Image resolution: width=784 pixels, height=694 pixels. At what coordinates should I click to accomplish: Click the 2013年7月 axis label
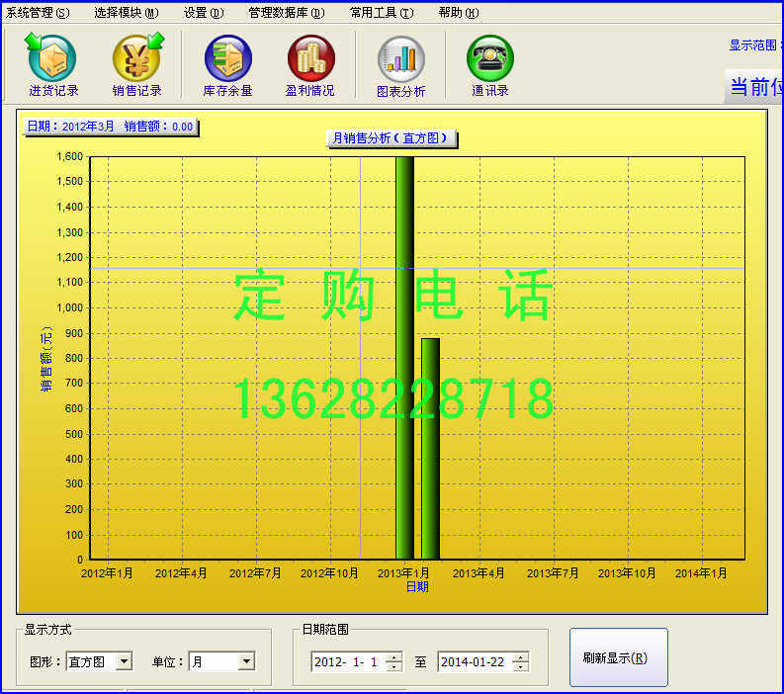click(553, 573)
